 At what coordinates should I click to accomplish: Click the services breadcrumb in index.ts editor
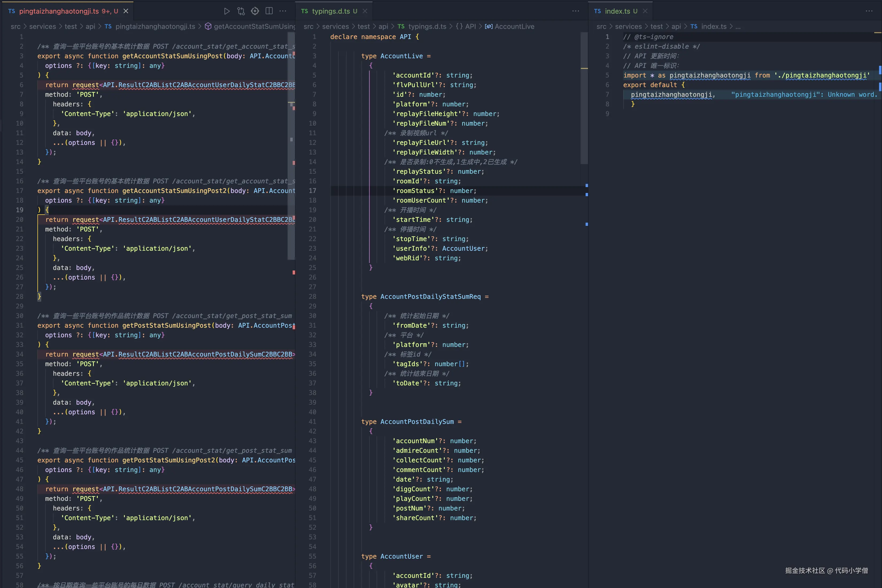click(628, 26)
